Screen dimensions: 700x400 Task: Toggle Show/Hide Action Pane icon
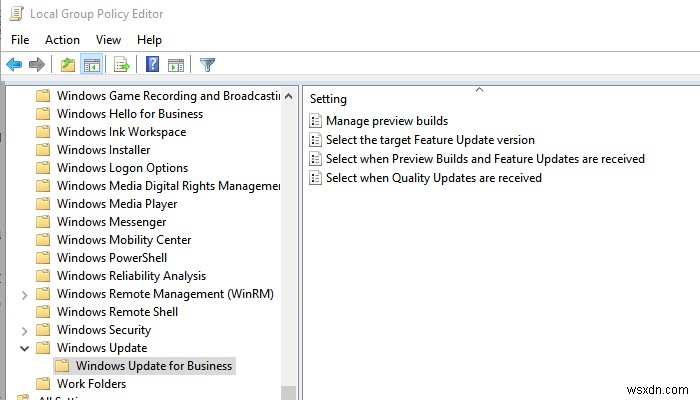[175, 65]
